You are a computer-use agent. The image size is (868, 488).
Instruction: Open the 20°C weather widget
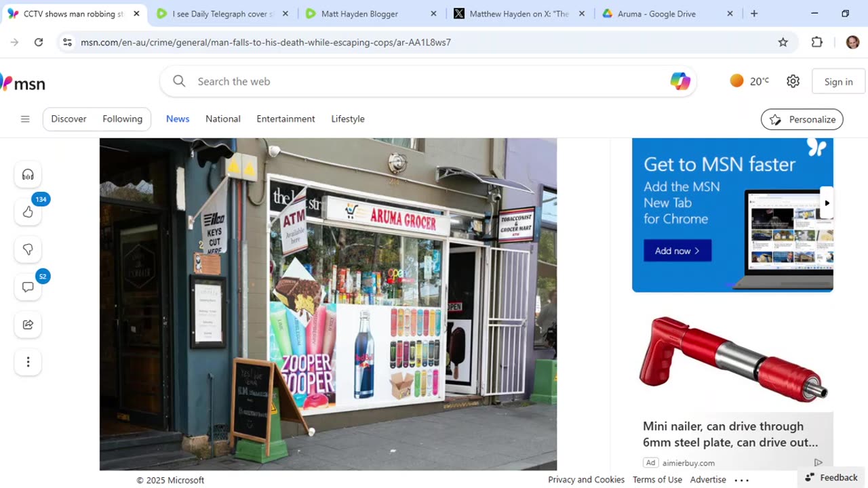(x=750, y=81)
